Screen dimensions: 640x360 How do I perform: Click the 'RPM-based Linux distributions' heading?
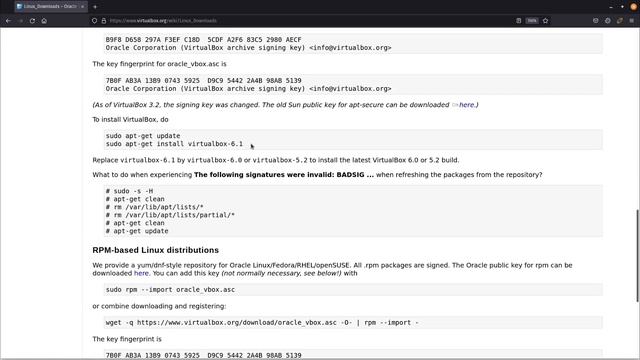tap(156, 250)
